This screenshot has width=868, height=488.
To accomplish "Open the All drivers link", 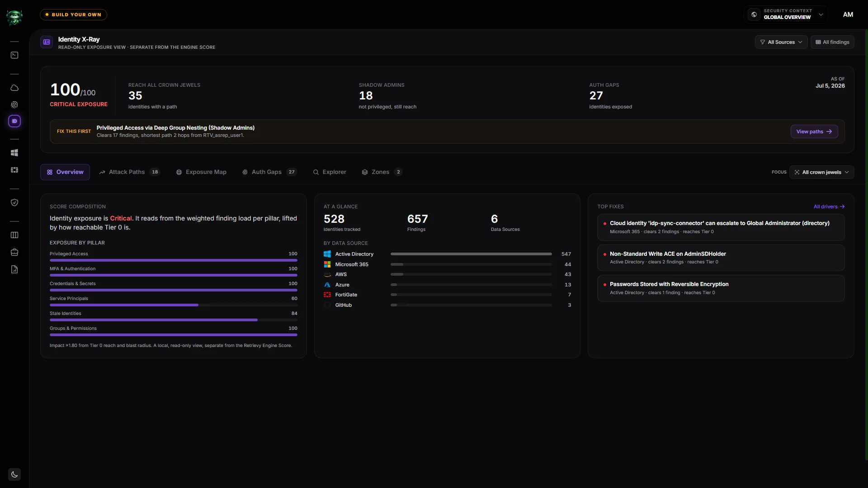I will (829, 206).
